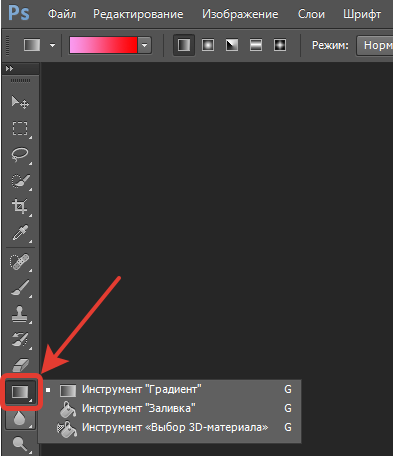Switch to radial gradient style

click(x=208, y=45)
